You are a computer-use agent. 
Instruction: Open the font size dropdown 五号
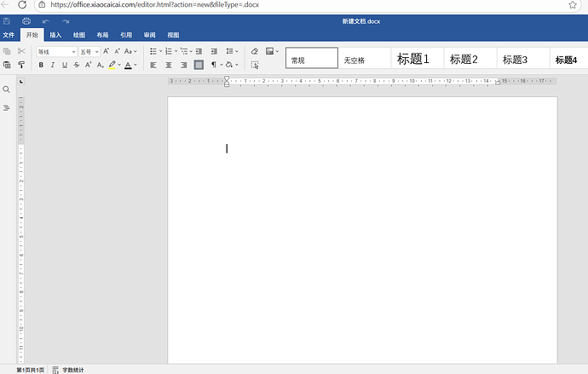pyautogui.click(x=89, y=52)
